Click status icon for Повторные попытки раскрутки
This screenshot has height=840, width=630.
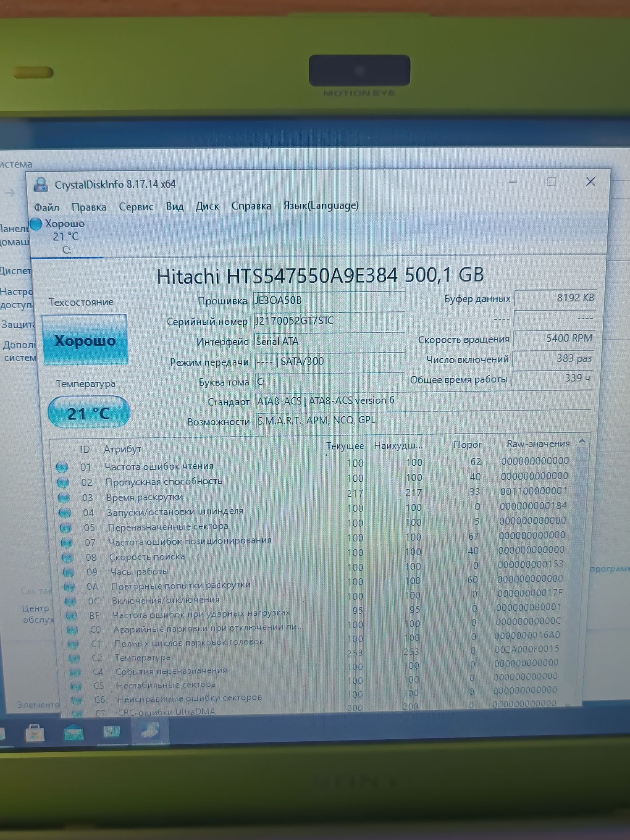(70, 587)
